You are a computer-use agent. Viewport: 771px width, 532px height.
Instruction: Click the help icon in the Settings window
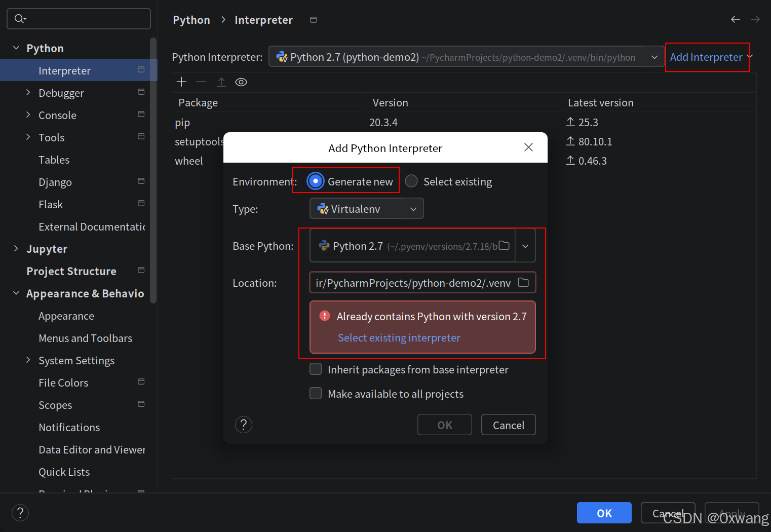pos(20,513)
